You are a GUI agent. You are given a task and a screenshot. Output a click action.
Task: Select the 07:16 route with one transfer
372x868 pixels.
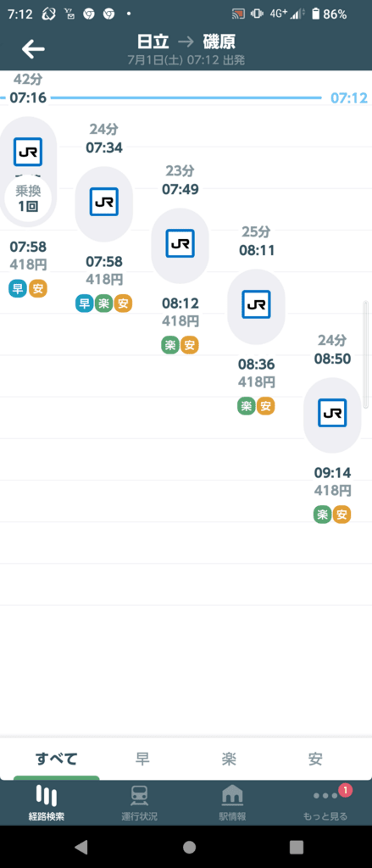point(28,171)
